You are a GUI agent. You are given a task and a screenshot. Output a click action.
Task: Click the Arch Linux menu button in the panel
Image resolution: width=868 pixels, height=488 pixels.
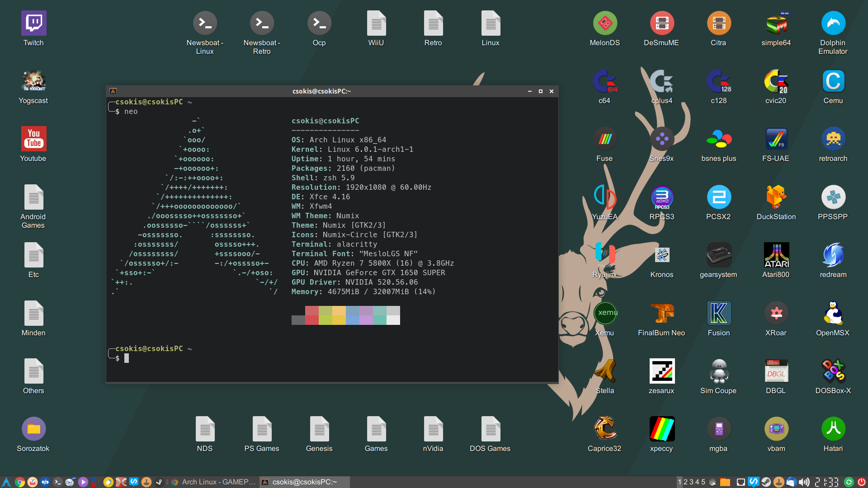(x=6, y=482)
